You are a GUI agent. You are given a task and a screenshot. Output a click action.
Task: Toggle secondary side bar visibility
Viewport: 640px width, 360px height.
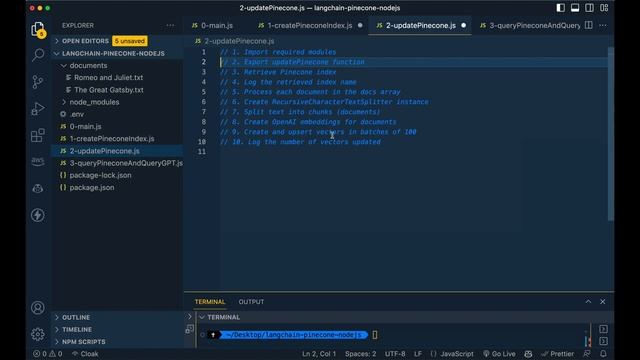tap(589, 8)
